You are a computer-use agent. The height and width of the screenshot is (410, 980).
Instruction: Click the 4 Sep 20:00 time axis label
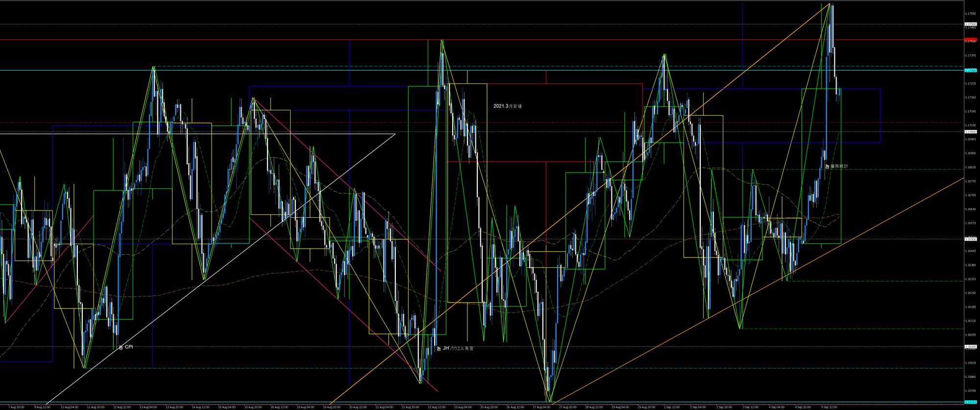pos(803,407)
